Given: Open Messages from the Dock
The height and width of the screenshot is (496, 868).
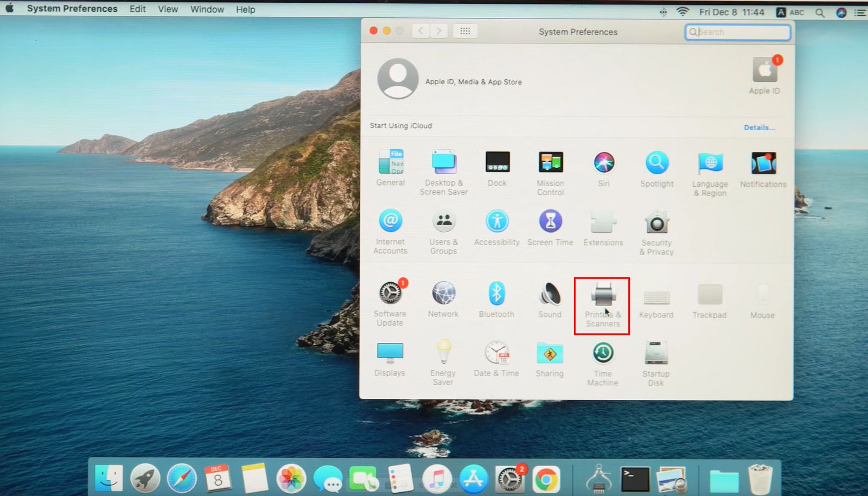Looking at the screenshot, I should pyautogui.click(x=328, y=479).
